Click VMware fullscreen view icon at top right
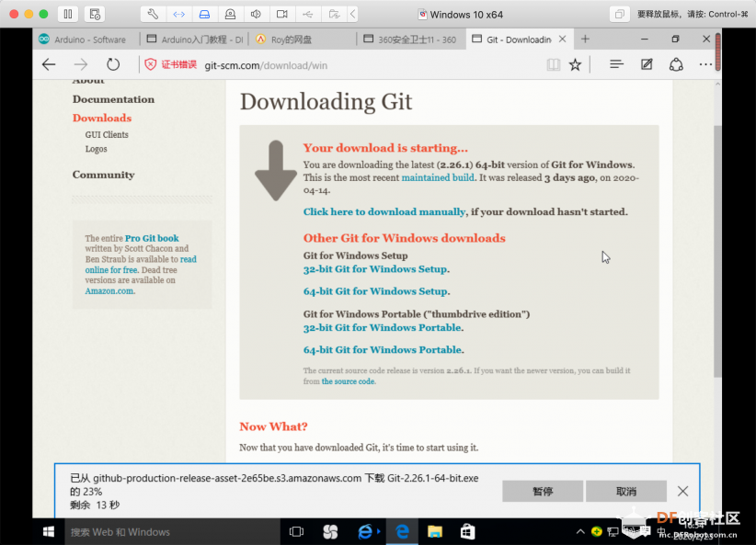Screen dimensions: 756x545 pos(620,14)
